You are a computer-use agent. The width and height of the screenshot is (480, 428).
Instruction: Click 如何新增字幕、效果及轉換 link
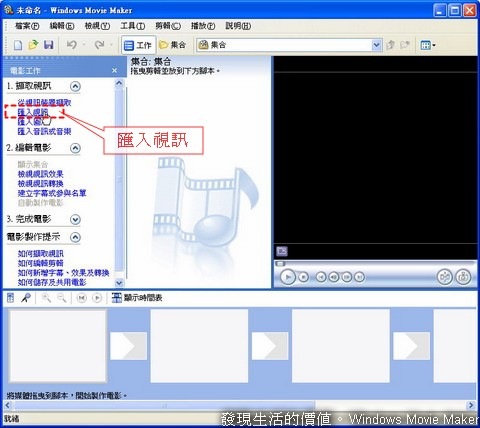pyautogui.click(x=63, y=273)
